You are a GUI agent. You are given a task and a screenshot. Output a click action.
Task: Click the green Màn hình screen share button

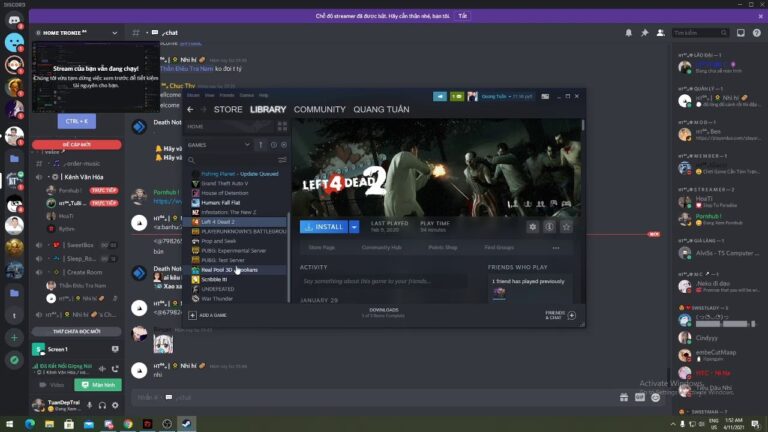98,385
